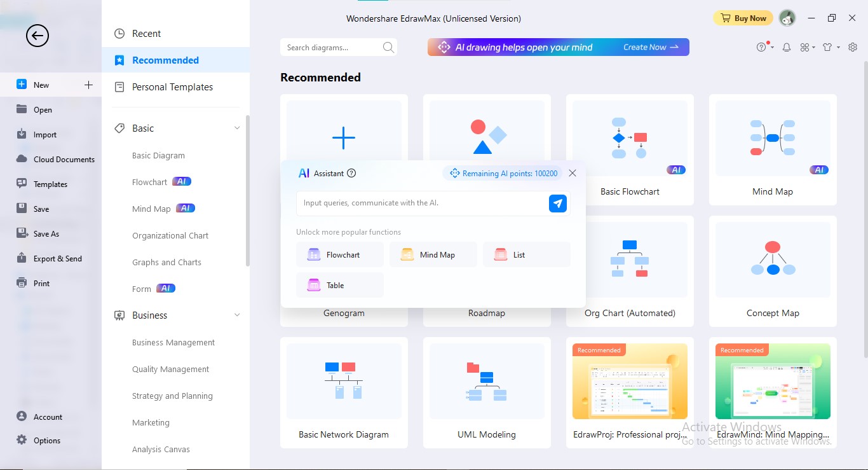Click the Search diagrams input field
Screen dimensions: 868x470
pyautogui.click(x=330, y=48)
